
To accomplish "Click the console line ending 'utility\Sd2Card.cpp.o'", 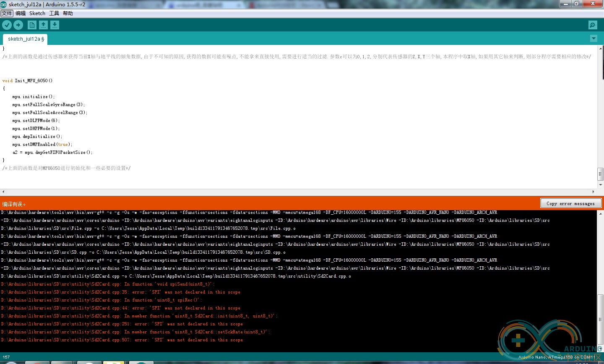I will click(176, 276).
